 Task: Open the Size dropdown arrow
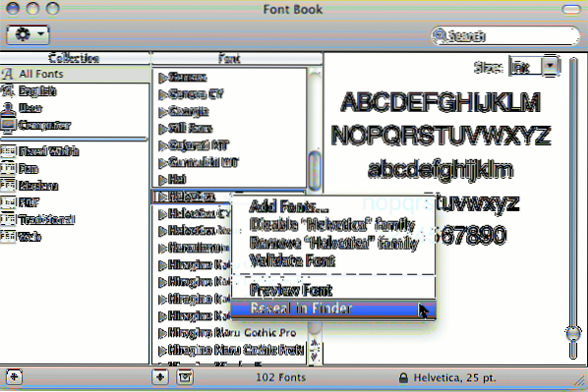click(551, 66)
